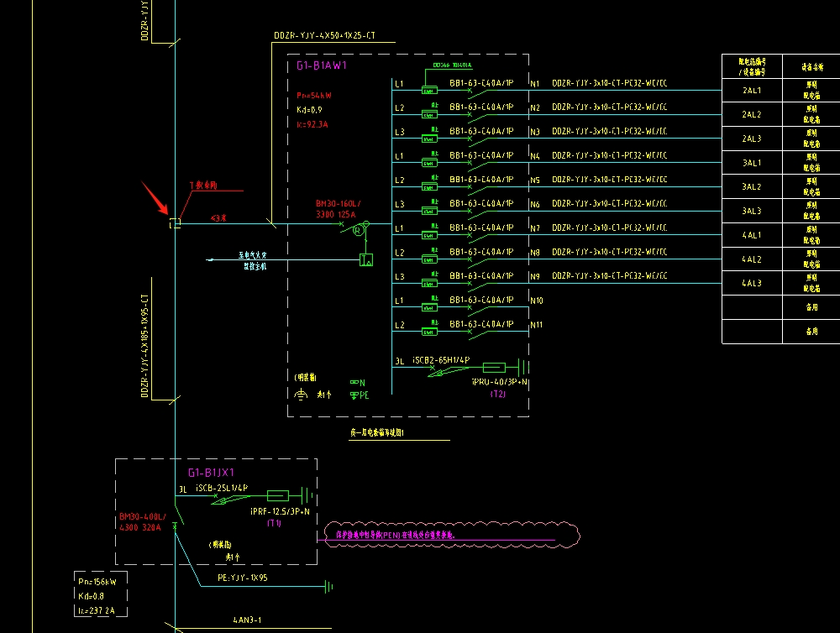Screen dimensions: 840x633
Task: Select the distribution box number header cell
Action: click(x=752, y=66)
